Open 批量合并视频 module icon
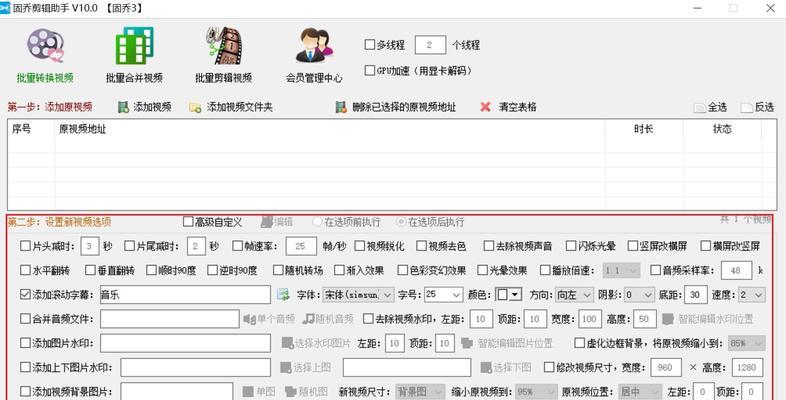This screenshot has width=786, height=400. tap(134, 46)
